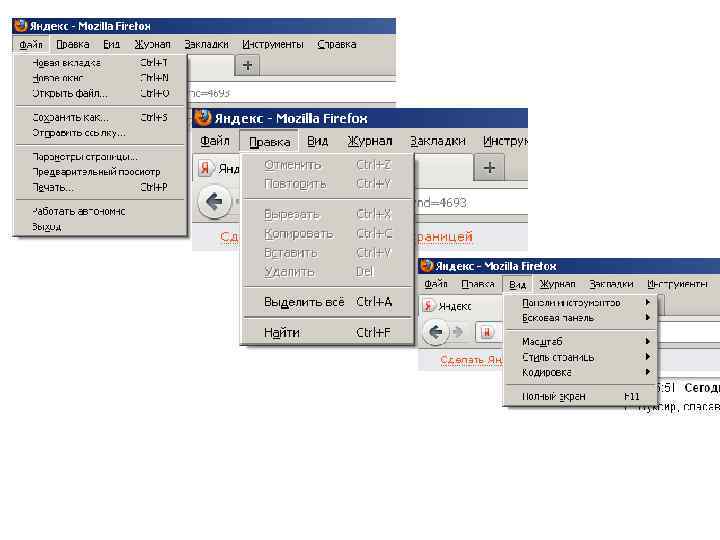
Task: Click Yandex favicon in Вид-menu window address bar
Action: point(487,332)
